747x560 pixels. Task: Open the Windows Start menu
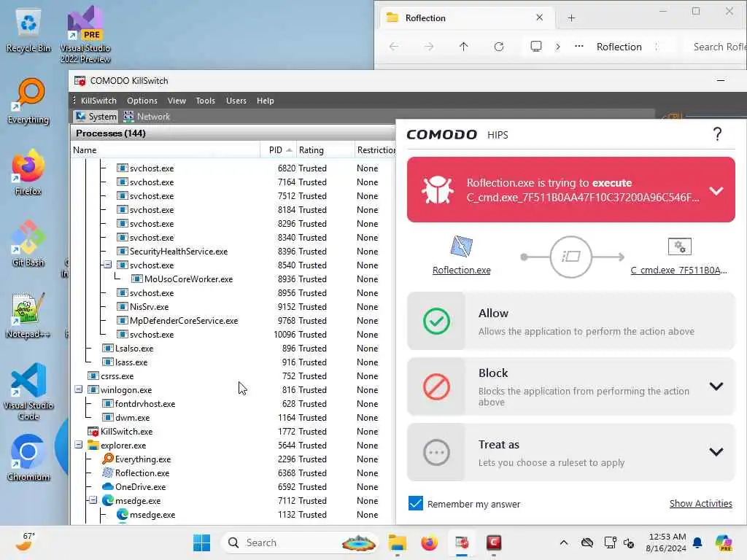pos(201,542)
